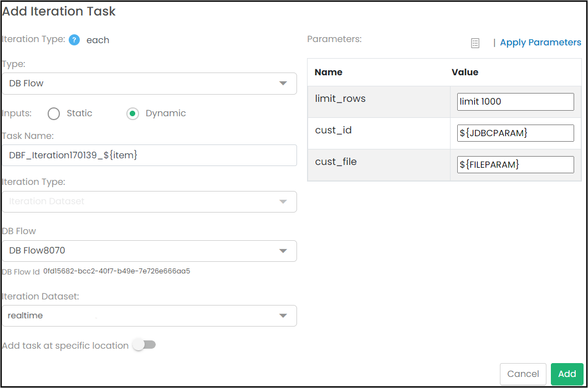This screenshot has height=388, width=588.
Task: Click the Value column header
Action: [465, 73]
